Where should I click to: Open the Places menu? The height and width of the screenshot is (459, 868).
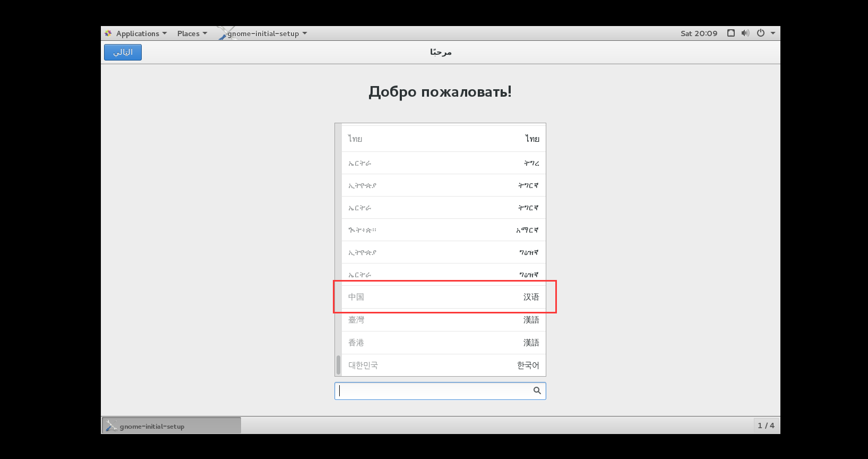click(192, 33)
